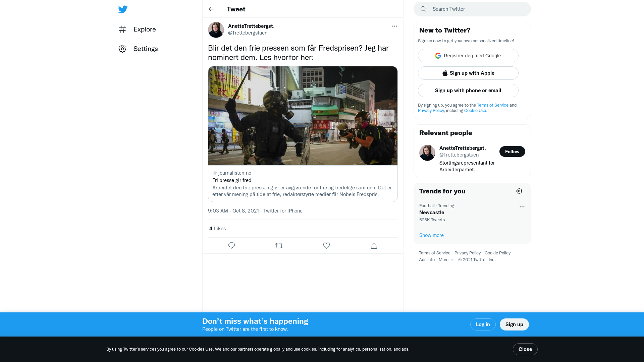Image resolution: width=644 pixels, height=362 pixels.
Task: Like the tweet with the heart icon
Action: point(326,246)
